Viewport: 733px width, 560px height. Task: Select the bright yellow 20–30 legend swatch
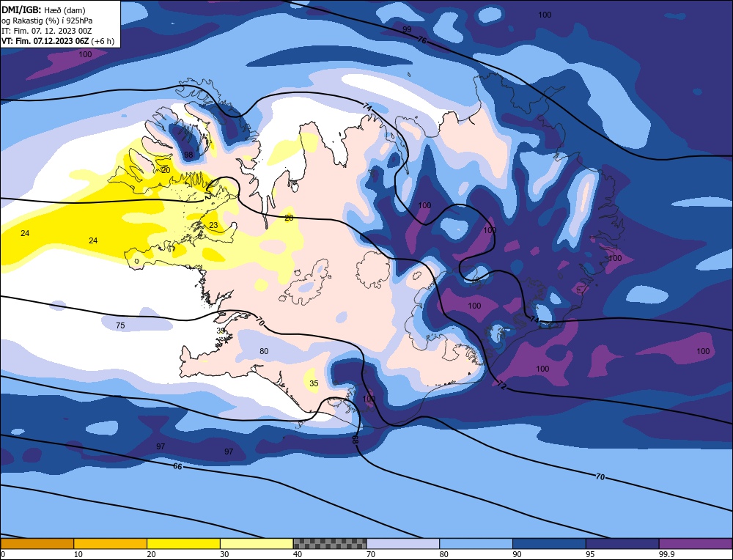point(183,543)
